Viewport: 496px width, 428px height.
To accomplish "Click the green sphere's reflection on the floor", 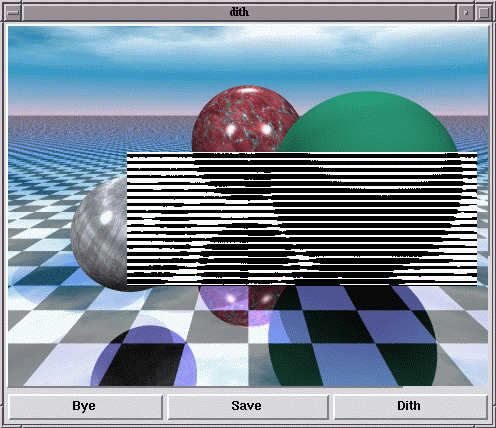I will (x=353, y=337).
